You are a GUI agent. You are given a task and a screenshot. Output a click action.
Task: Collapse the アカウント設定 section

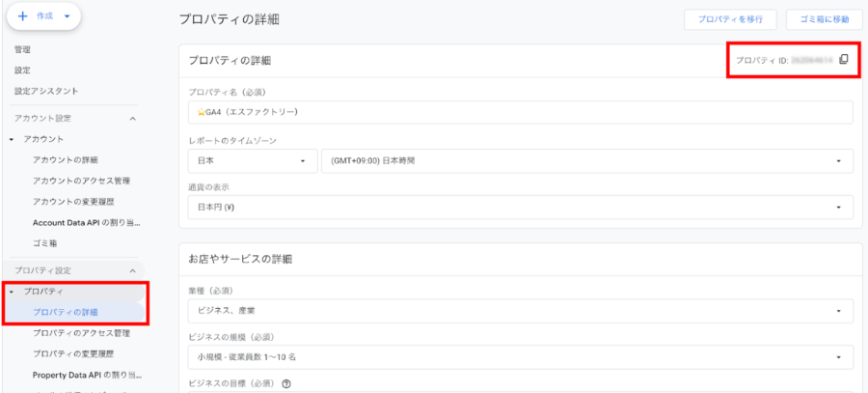(132, 118)
